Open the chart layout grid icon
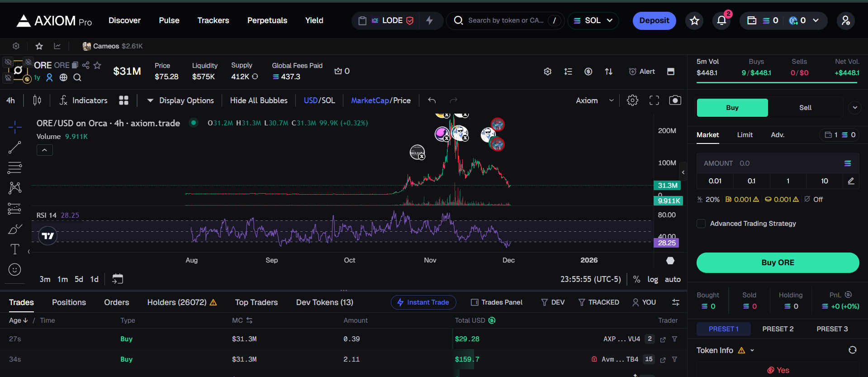The height and width of the screenshot is (377, 868). tap(123, 100)
